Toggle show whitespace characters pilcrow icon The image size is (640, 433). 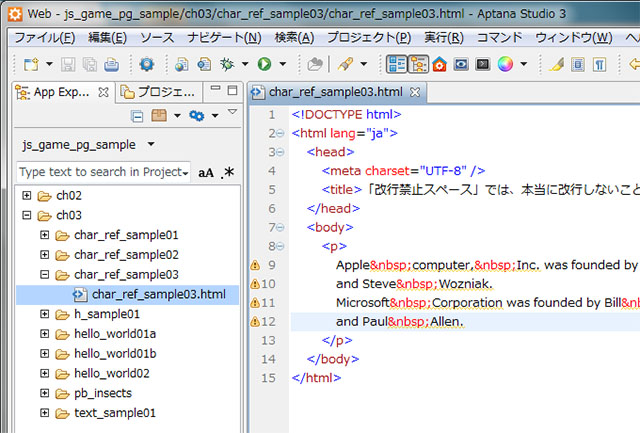pos(600,64)
